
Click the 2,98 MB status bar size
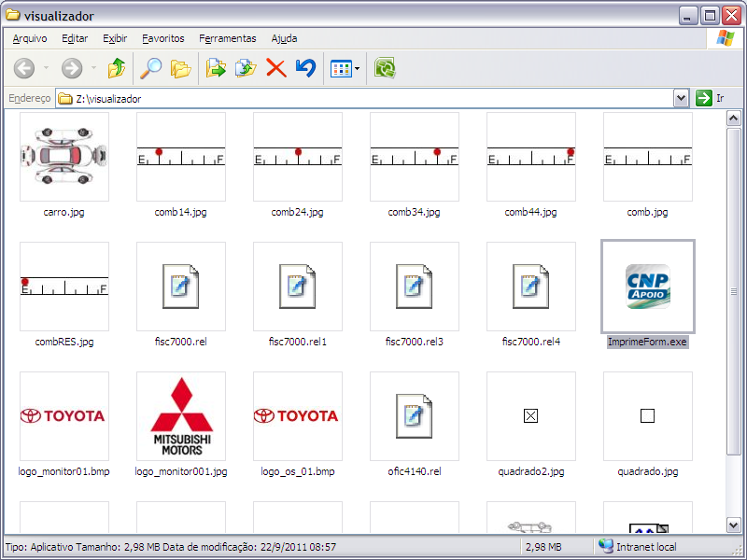coord(543,547)
